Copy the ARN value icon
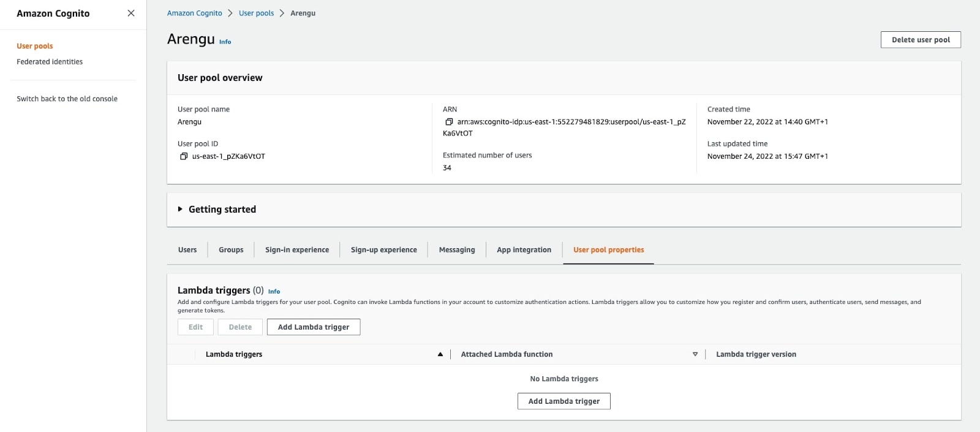The width and height of the screenshot is (980, 432). click(x=449, y=122)
